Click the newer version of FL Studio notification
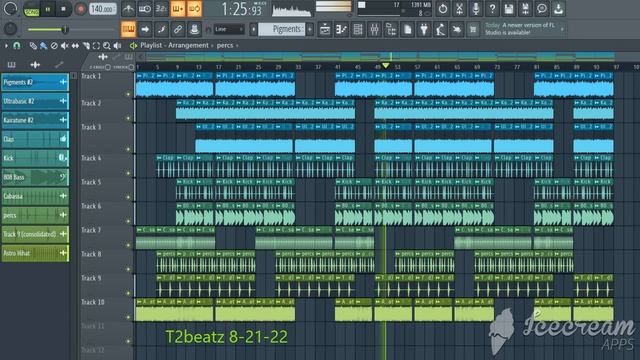This screenshot has height=360, width=640. point(524,29)
